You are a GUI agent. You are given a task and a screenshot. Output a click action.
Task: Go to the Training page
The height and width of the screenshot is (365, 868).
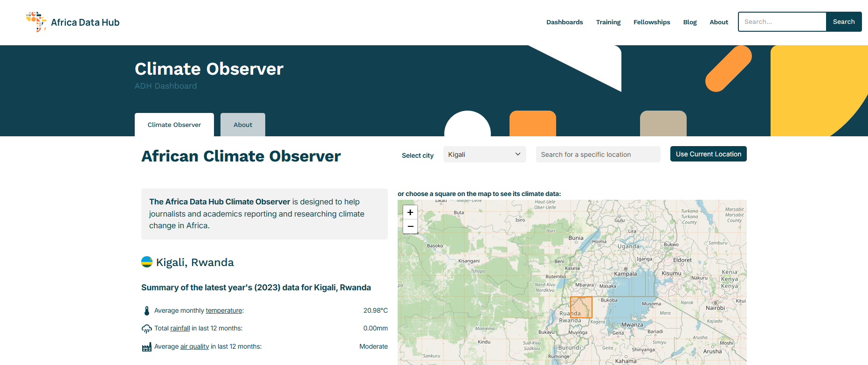click(x=608, y=22)
